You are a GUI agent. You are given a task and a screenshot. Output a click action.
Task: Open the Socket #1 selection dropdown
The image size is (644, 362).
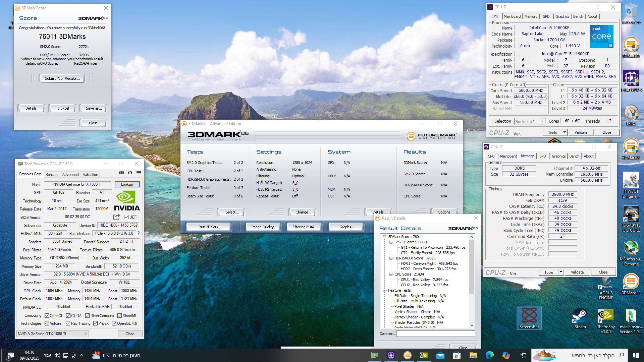530,121
